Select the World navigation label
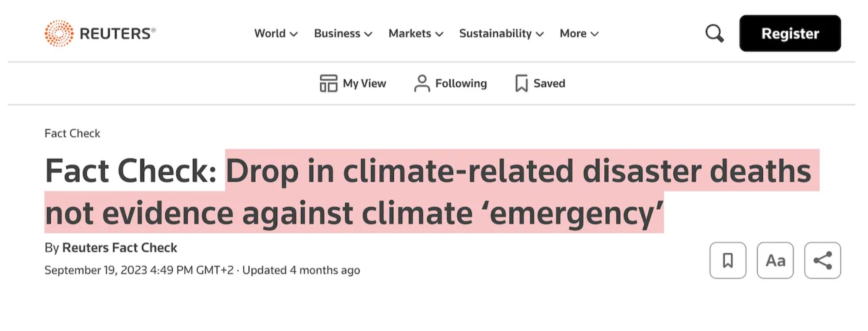This screenshot has height=331, width=868. [x=269, y=33]
